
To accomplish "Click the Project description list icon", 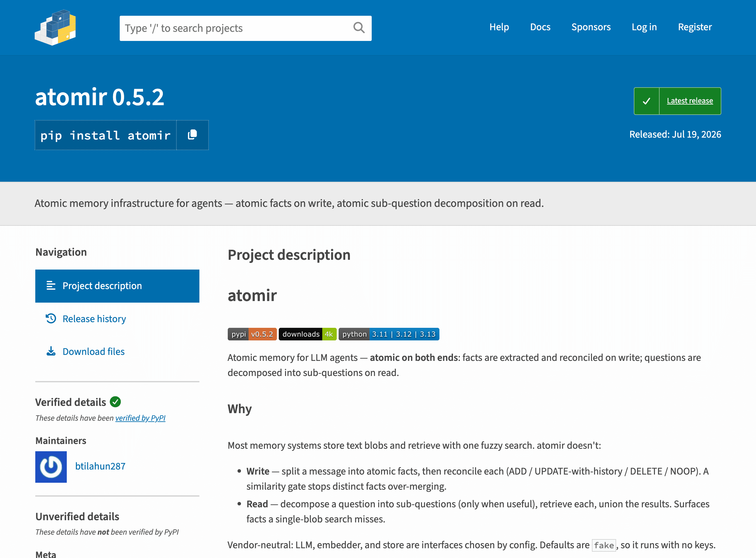I will click(x=51, y=286).
